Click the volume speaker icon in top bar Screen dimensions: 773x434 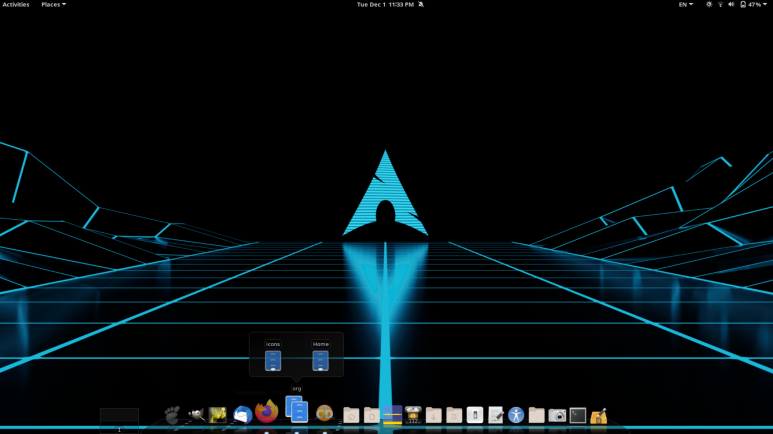pyautogui.click(x=731, y=4)
